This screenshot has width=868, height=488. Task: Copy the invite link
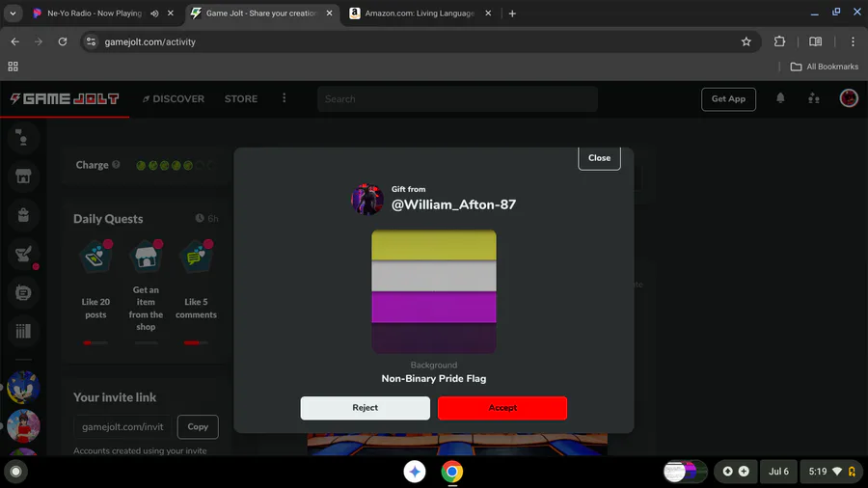tap(198, 426)
